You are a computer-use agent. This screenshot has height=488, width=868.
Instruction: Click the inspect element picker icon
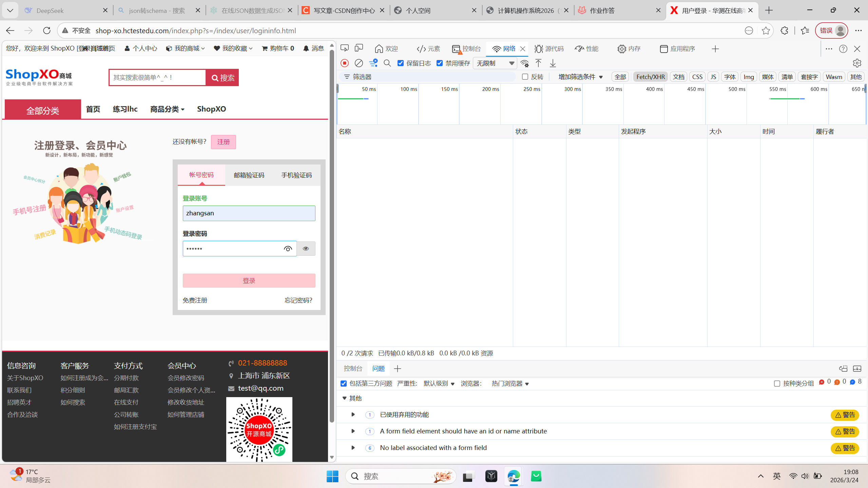(x=344, y=48)
